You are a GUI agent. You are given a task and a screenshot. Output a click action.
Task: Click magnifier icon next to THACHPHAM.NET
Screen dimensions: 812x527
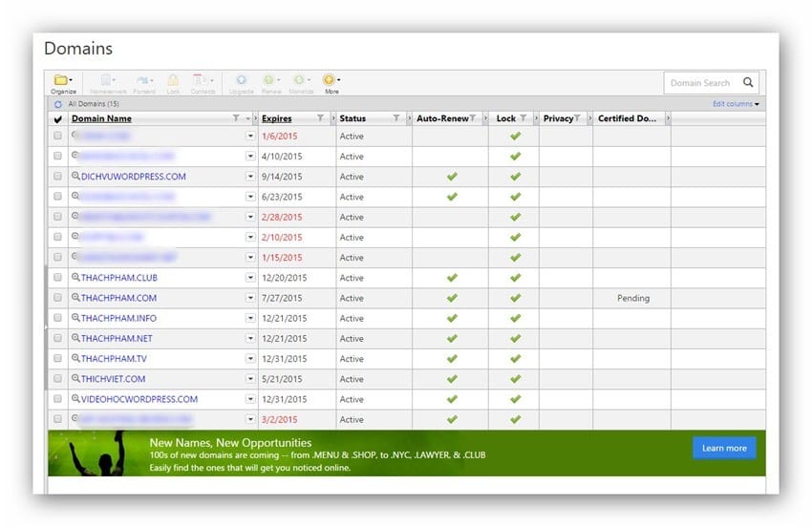75,338
